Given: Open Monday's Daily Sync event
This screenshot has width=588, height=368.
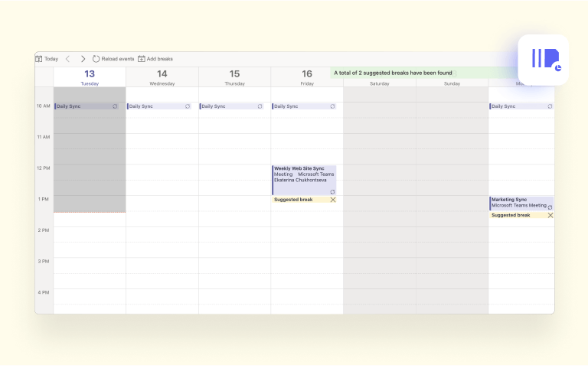Looking at the screenshot, I should [x=521, y=106].
